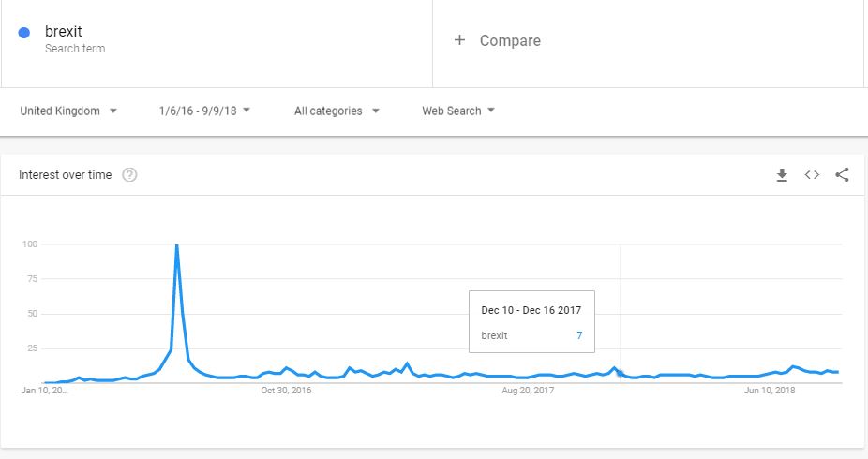
Task: Click the Search term label under brexit
Action: (x=75, y=49)
